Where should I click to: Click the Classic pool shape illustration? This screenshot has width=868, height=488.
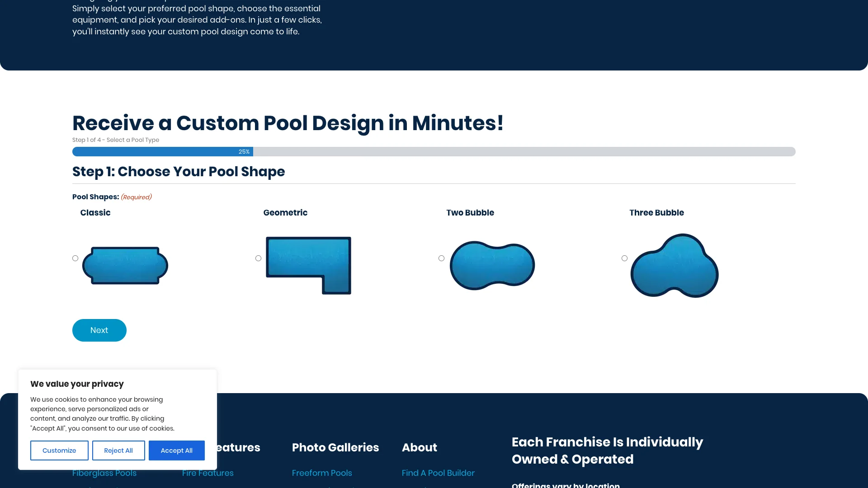[125, 265]
